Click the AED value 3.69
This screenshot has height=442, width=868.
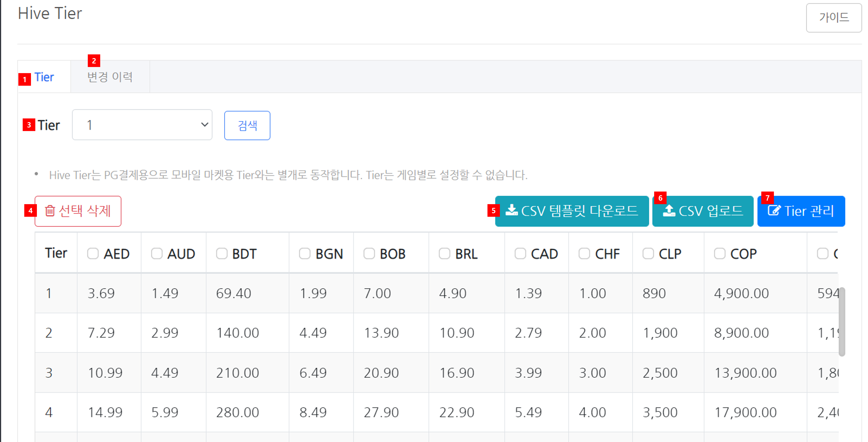[101, 293]
